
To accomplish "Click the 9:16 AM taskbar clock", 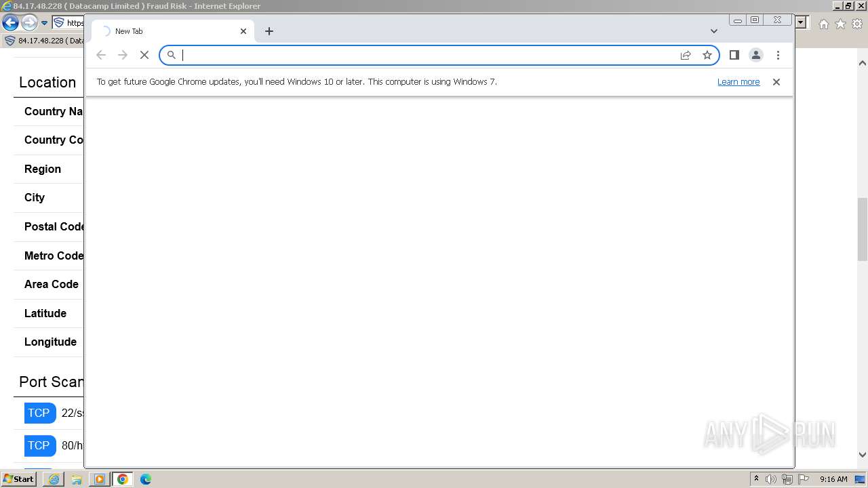I will 833,479.
